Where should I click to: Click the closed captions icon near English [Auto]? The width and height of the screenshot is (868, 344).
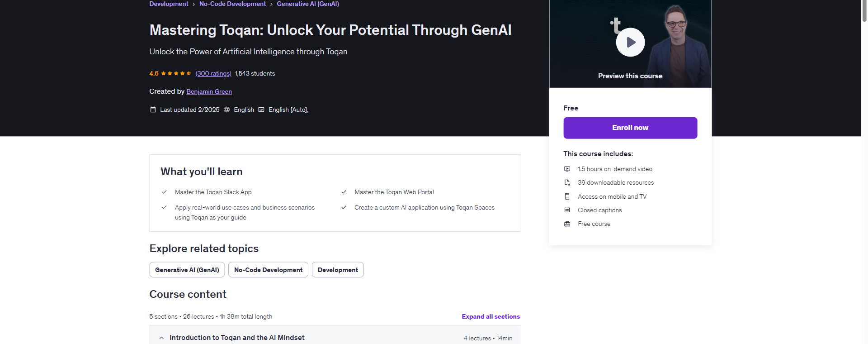(261, 110)
